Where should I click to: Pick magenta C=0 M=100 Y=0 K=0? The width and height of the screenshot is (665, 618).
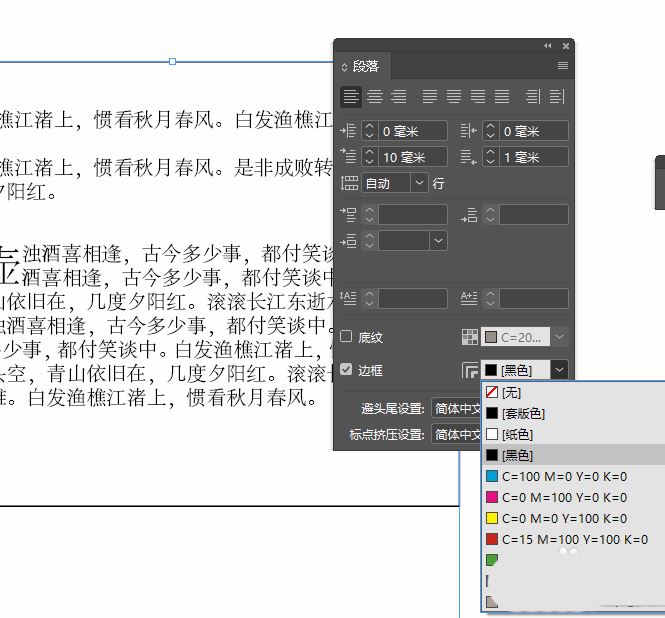pos(573,497)
